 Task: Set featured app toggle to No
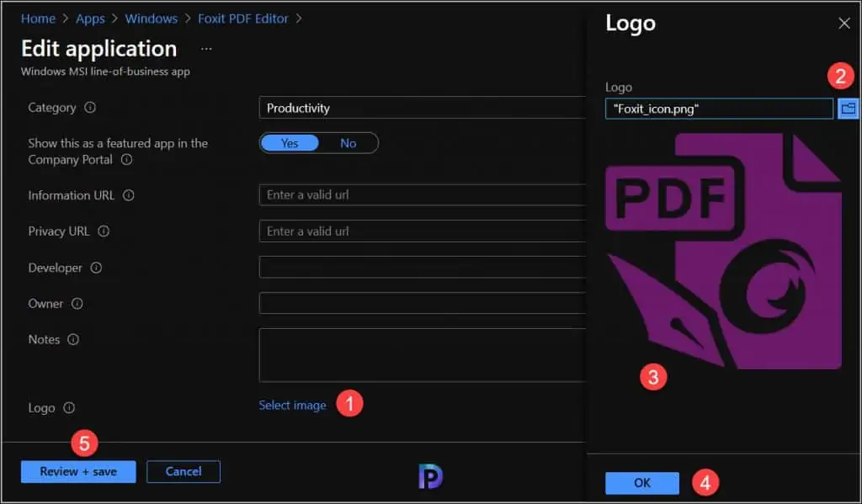tap(348, 143)
